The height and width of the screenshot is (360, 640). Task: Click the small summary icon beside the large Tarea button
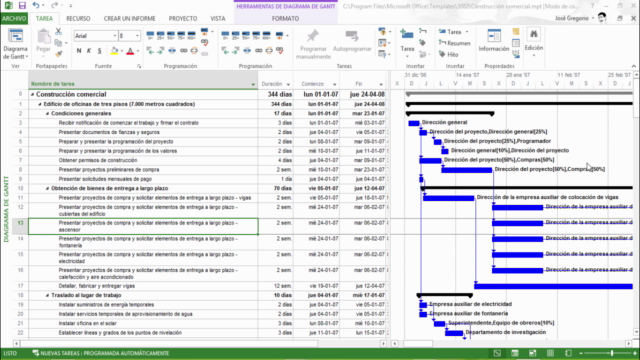(x=423, y=31)
